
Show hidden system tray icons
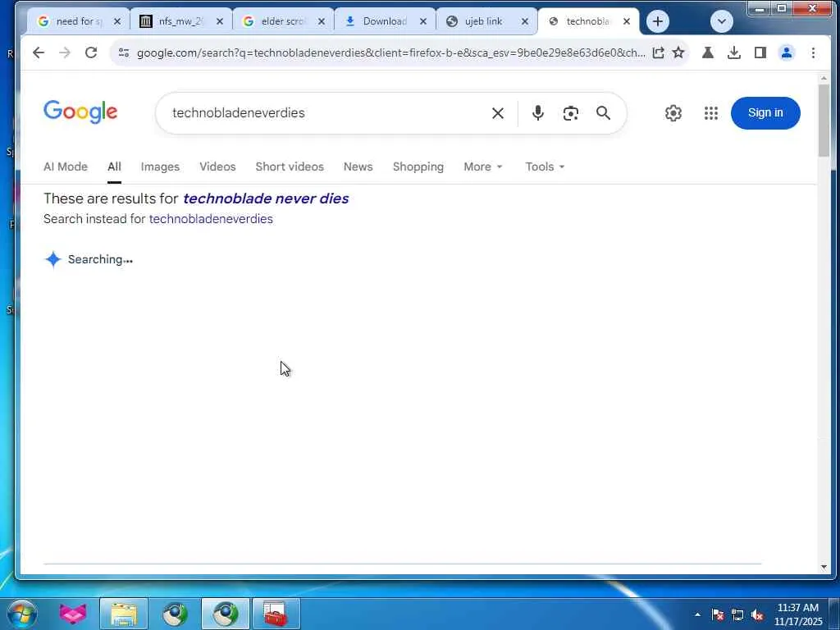697,614
